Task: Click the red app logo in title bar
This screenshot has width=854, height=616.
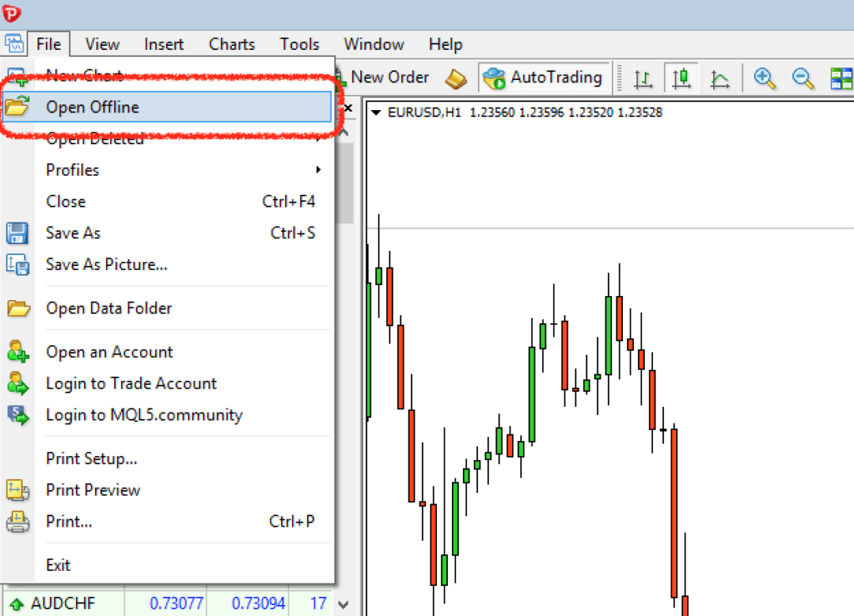Action: pyautogui.click(x=12, y=13)
